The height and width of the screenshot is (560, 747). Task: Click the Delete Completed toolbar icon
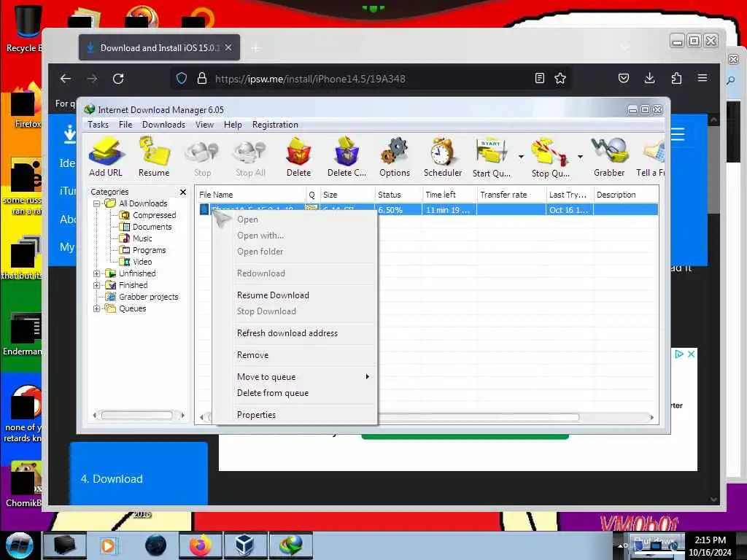(x=347, y=157)
